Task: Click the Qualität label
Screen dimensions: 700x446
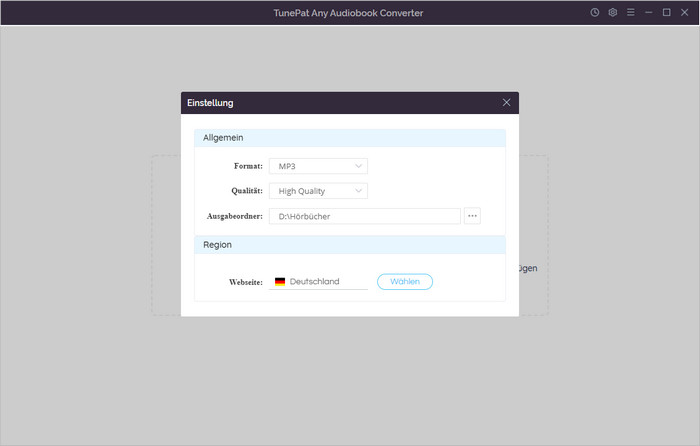Action: coord(247,191)
